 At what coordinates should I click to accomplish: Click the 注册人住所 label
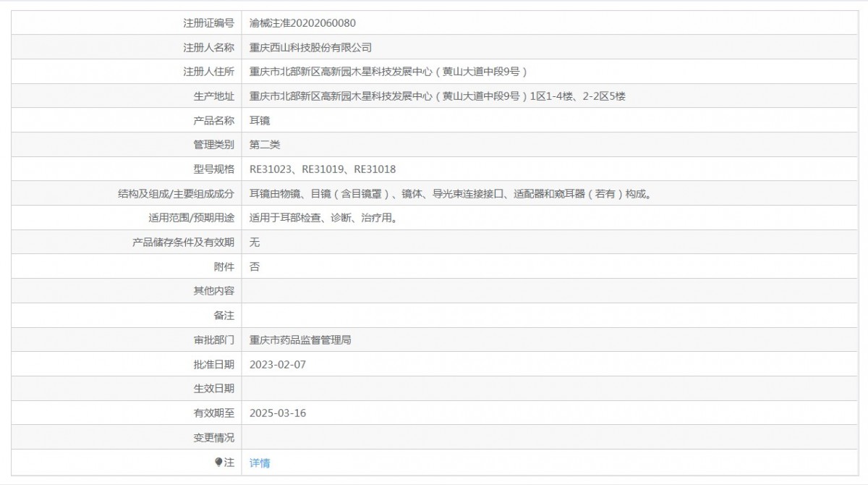(x=209, y=72)
